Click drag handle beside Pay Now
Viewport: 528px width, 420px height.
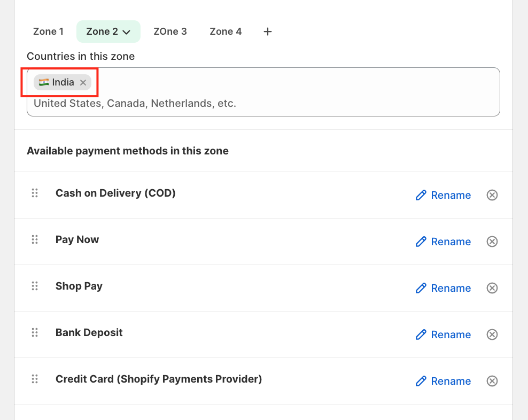[35, 239]
